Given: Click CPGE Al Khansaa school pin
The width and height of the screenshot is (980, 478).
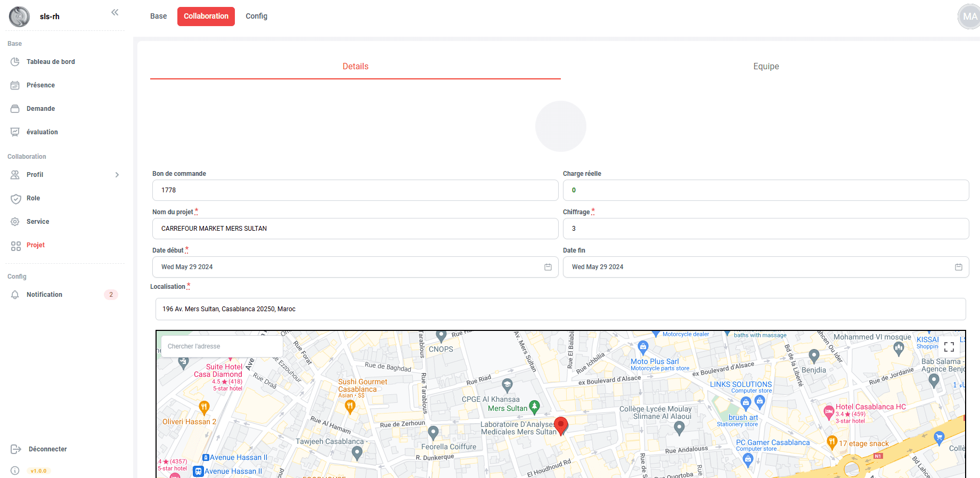Looking at the screenshot, I should pyautogui.click(x=508, y=384).
